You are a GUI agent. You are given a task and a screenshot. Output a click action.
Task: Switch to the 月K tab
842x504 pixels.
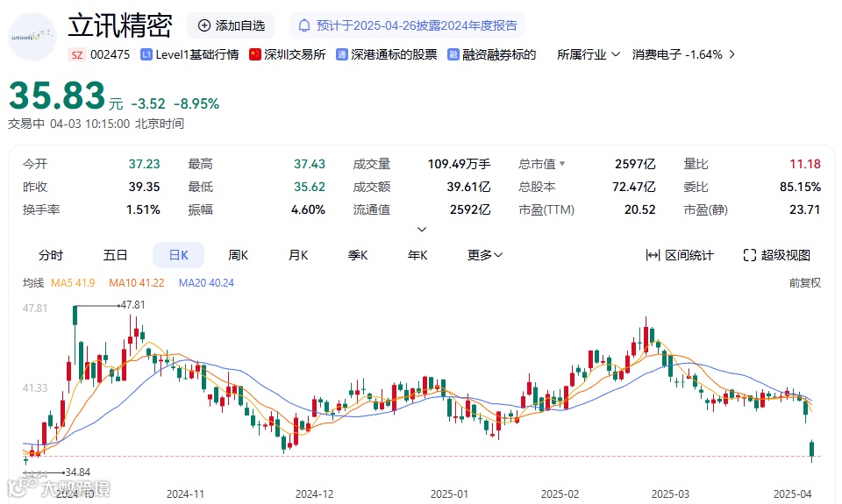click(298, 255)
